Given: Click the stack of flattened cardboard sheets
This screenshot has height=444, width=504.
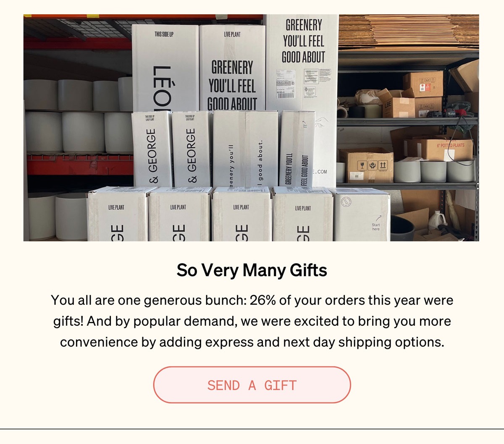Looking at the screenshot, I should 408,31.
